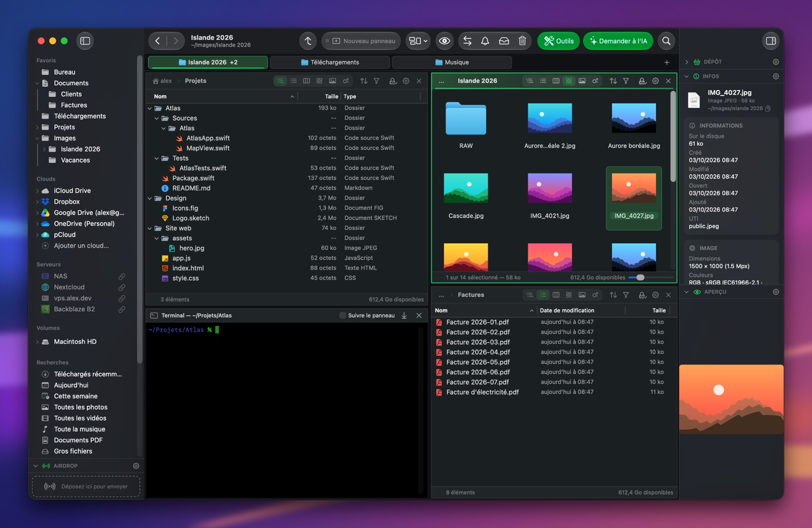The width and height of the screenshot is (812, 528).
Task: Click the thumbnail size slider
Action: coord(651,278)
